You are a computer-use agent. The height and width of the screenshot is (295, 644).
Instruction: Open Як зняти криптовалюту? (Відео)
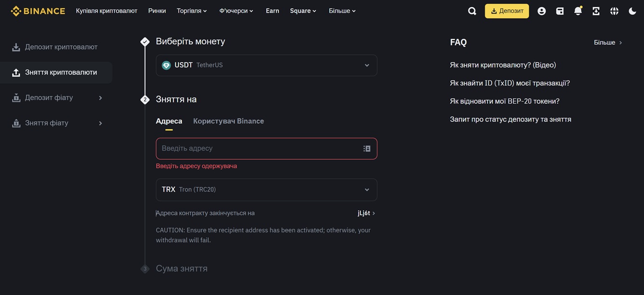pos(503,65)
